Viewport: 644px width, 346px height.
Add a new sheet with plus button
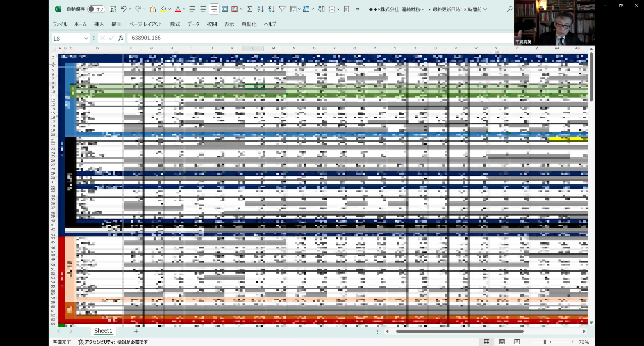(136, 331)
